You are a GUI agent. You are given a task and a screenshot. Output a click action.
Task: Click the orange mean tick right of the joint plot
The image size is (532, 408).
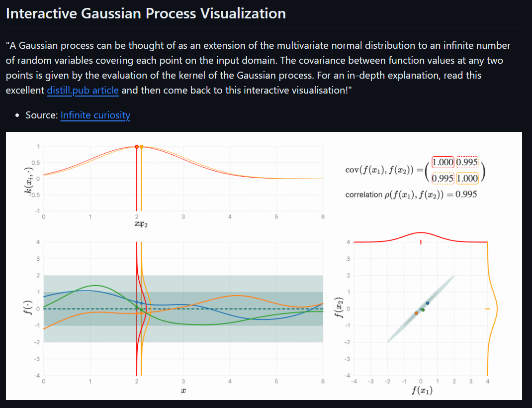coord(487,309)
